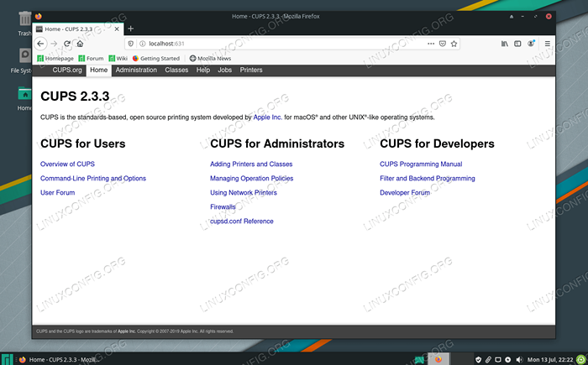Open the Firefox account icon

pos(531,44)
